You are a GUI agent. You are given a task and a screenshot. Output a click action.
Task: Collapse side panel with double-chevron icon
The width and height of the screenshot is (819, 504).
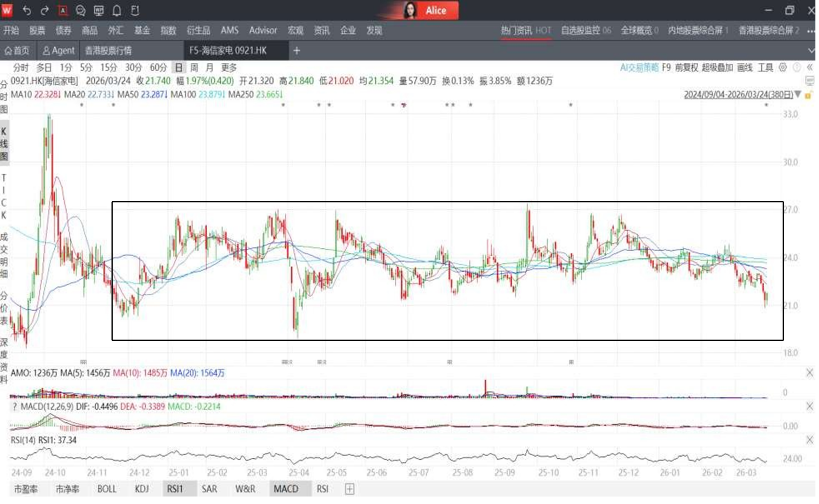click(810, 68)
